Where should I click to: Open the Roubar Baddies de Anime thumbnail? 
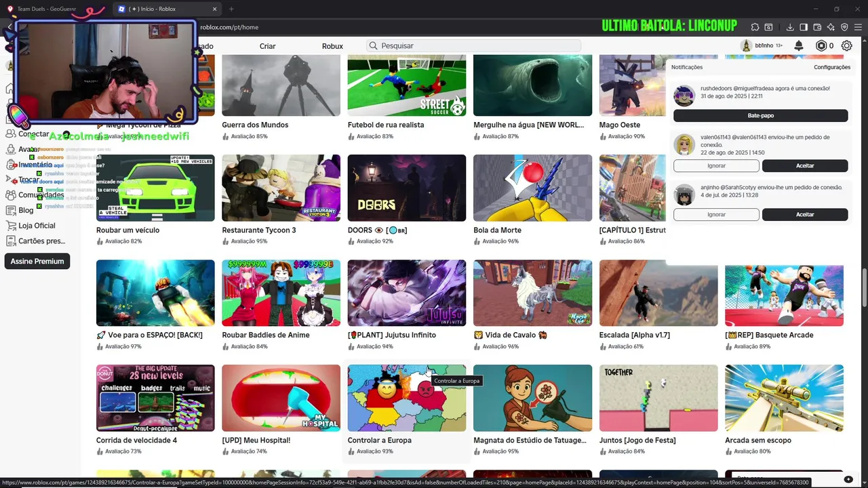pos(281,293)
